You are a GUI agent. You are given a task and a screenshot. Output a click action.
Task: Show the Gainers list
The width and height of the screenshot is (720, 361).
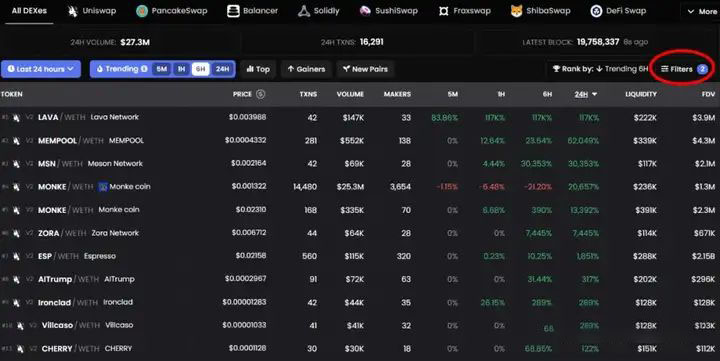click(x=306, y=69)
